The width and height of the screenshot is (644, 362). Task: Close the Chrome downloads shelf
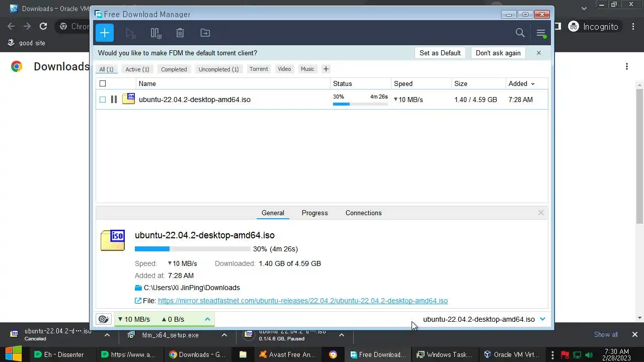(x=634, y=334)
